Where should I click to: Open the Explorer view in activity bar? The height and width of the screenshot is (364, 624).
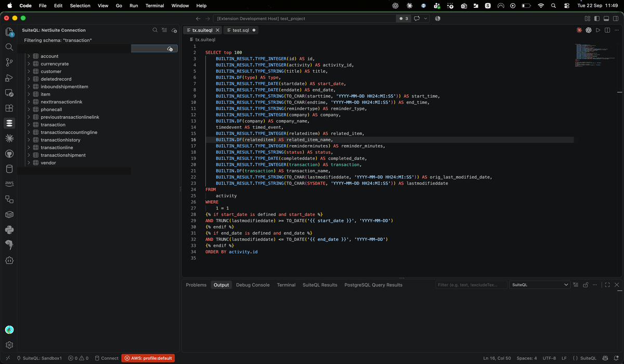(9, 32)
